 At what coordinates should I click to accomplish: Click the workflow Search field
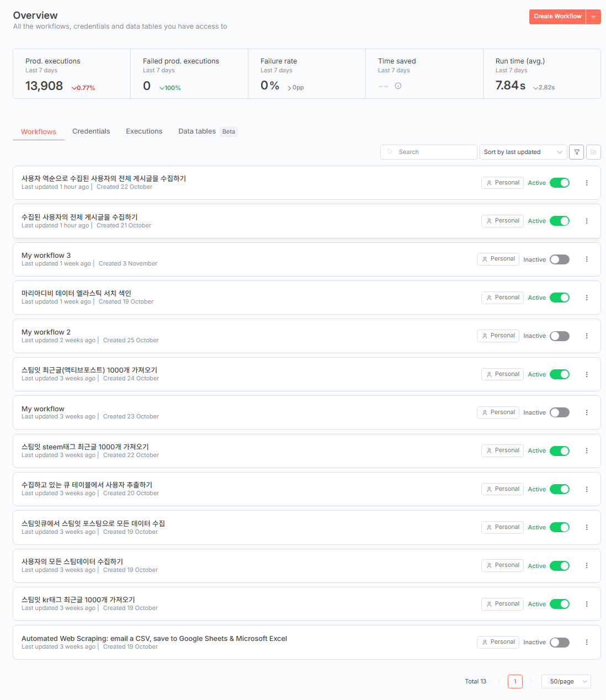(x=429, y=152)
